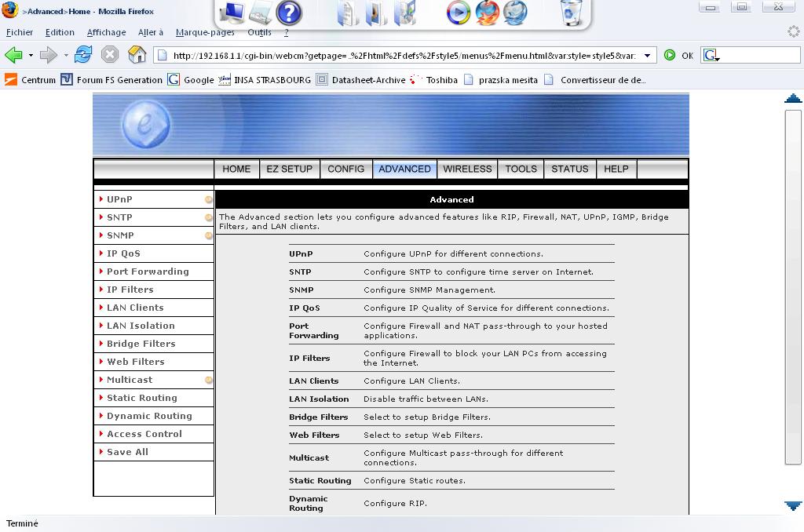Open the forward button history dropdown arrow
804x532 pixels.
pyautogui.click(x=66, y=55)
